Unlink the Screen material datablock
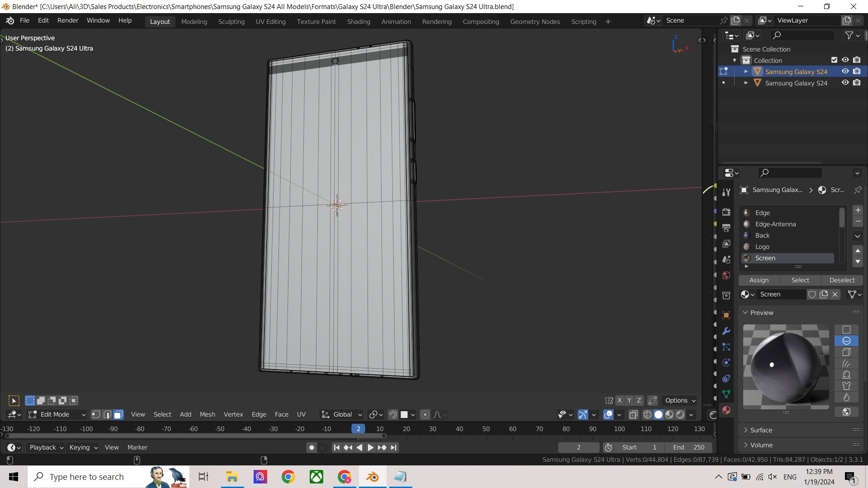Screen dimensions: 868x488 [835, 294]
